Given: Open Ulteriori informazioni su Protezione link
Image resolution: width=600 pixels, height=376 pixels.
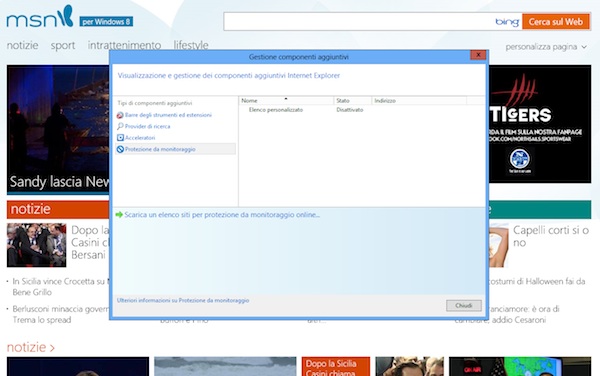Looking at the screenshot, I should coord(183,301).
